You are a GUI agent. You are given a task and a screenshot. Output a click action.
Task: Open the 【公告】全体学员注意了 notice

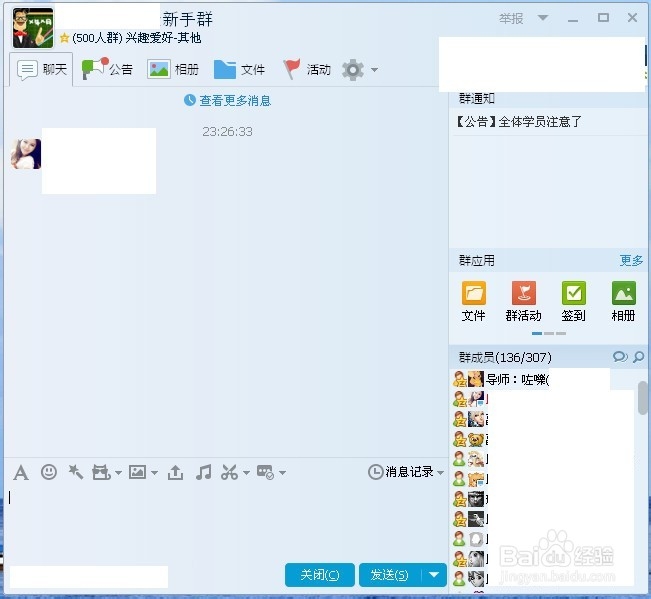coord(518,122)
